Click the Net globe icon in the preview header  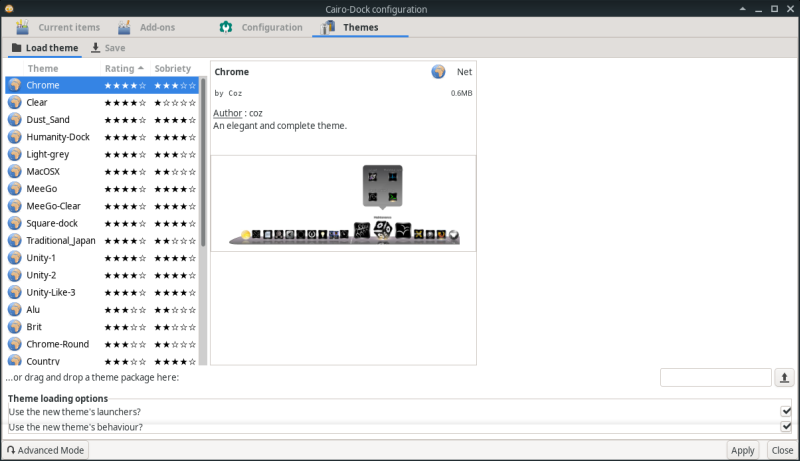pyautogui.click(x=438, y=72)
